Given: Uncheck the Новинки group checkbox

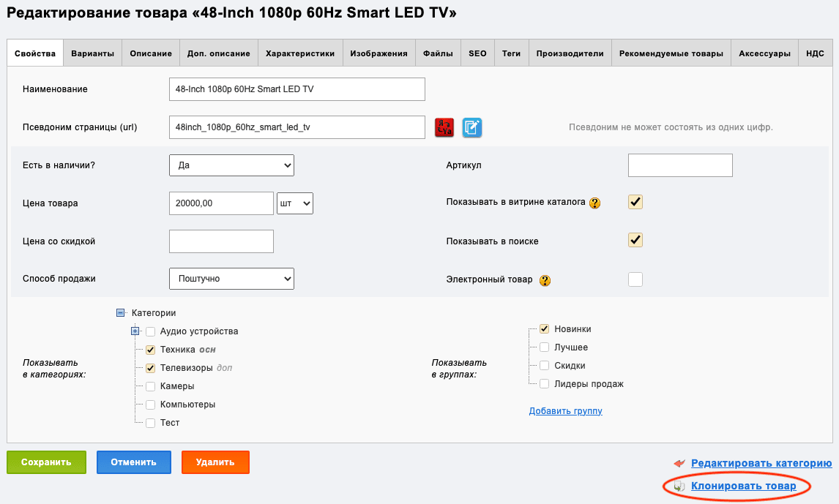Looking at the screenshot, I should pyautogui.click(x=544, y=328).
